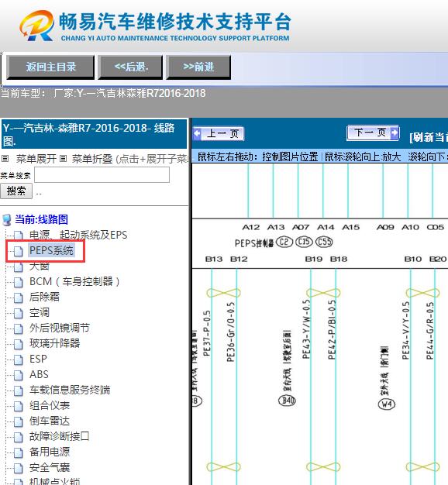The width and height of the screenshot is (448, 485).
Task: Click wire label PE44-G/R-0.5
Action: 430,331
